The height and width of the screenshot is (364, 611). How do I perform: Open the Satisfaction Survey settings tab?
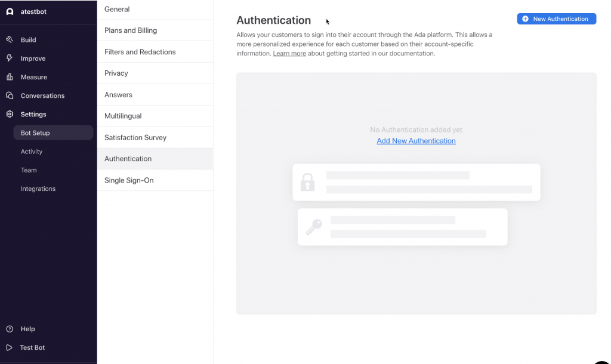tap(155, 137)
